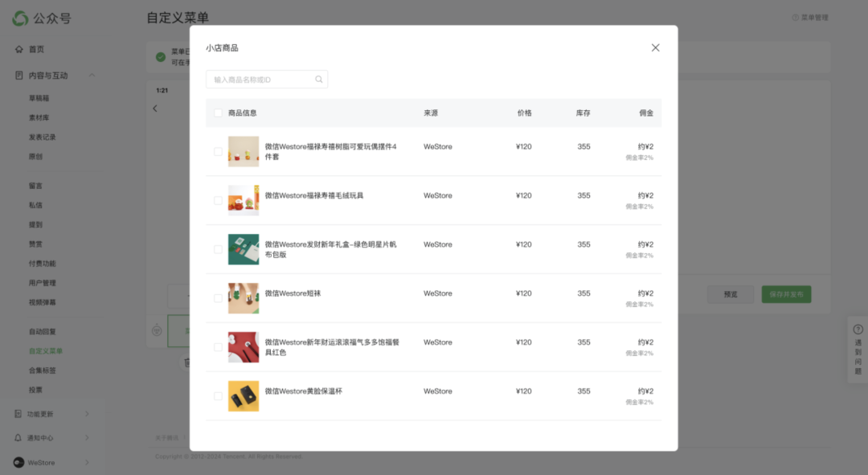This screenshot has height=475, width=868.
Task: Check the 黄脸保温杯 product
Action: 218,395
